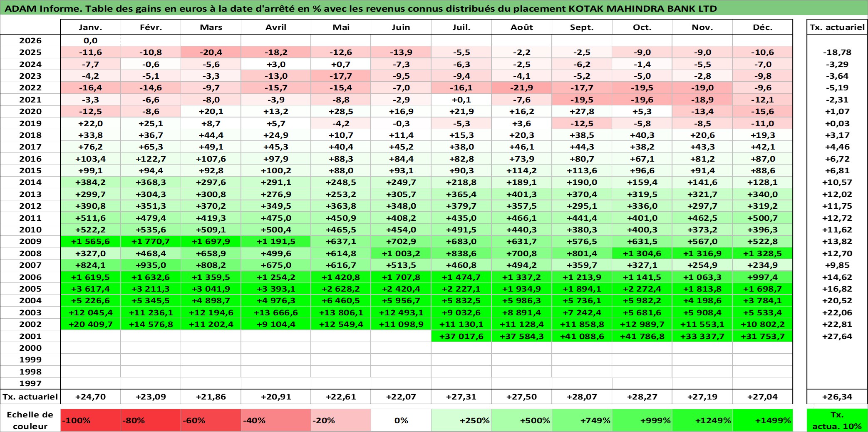Select the +401,3 cell in August 2013
This screenshot has height=432, width=868.
(x=522, y=194)
